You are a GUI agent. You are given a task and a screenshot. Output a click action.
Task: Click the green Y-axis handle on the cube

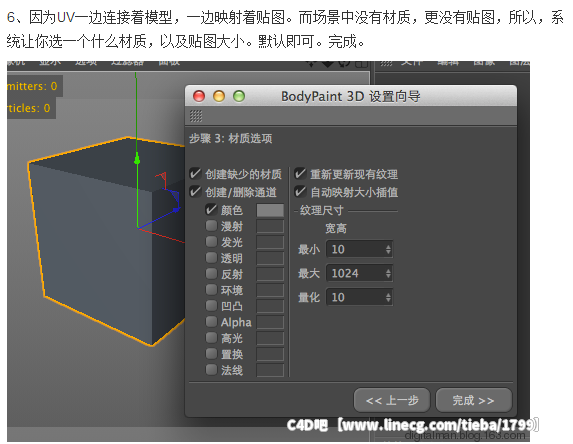pos(137,160)
